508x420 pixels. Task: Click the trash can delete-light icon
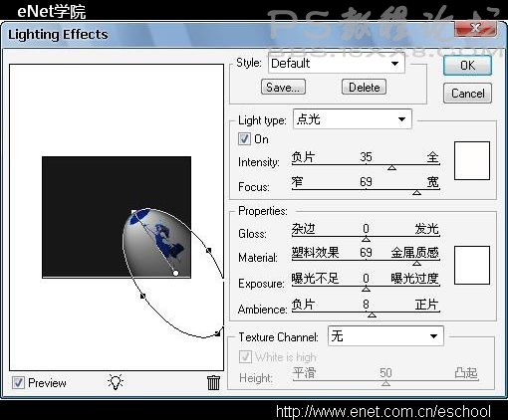(x=213, y=382)
